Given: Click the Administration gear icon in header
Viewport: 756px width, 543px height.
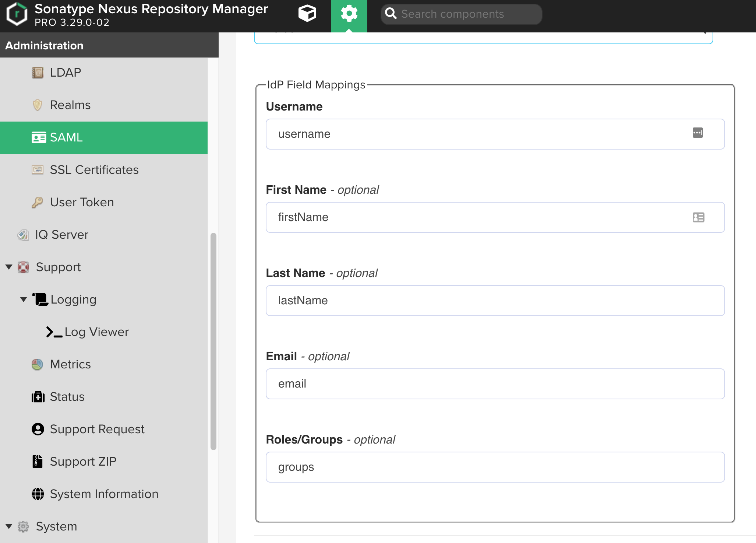Looking at the screenshot, I should pyautogui.click(x=349, y=14).
